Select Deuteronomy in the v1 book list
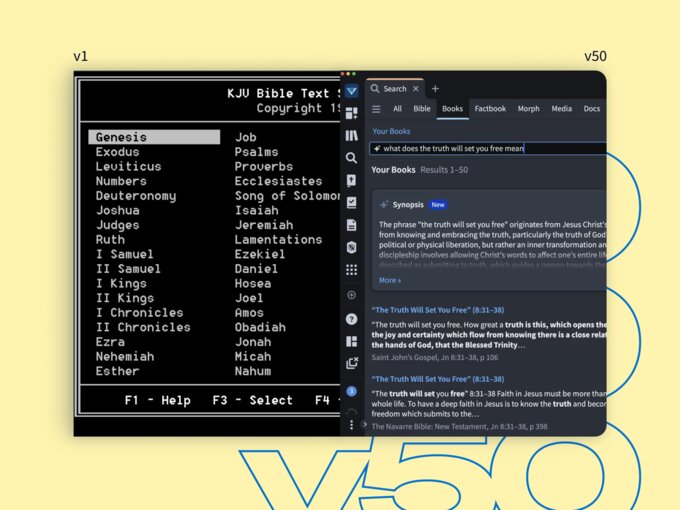Image resolution: width=680 pixels, height=510 pixels. 136,196
